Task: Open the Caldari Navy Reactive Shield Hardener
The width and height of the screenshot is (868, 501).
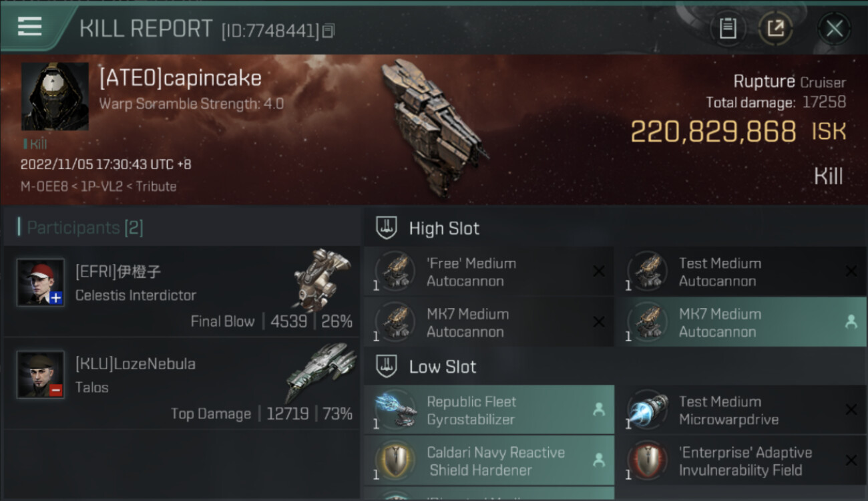Action: click(489, 460)
